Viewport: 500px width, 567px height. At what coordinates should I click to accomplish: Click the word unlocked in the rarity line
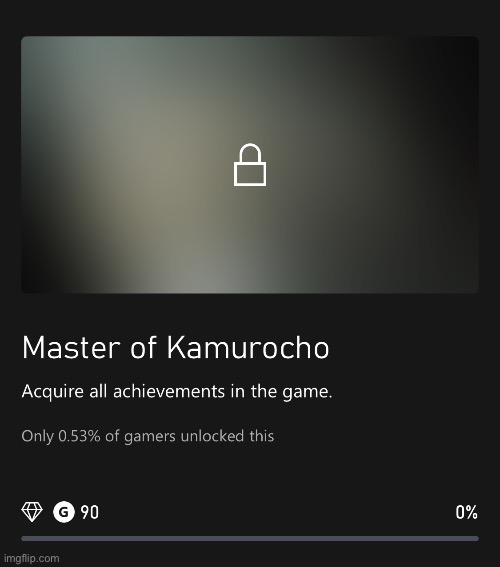pyautogui.click(x=212, y=436)
